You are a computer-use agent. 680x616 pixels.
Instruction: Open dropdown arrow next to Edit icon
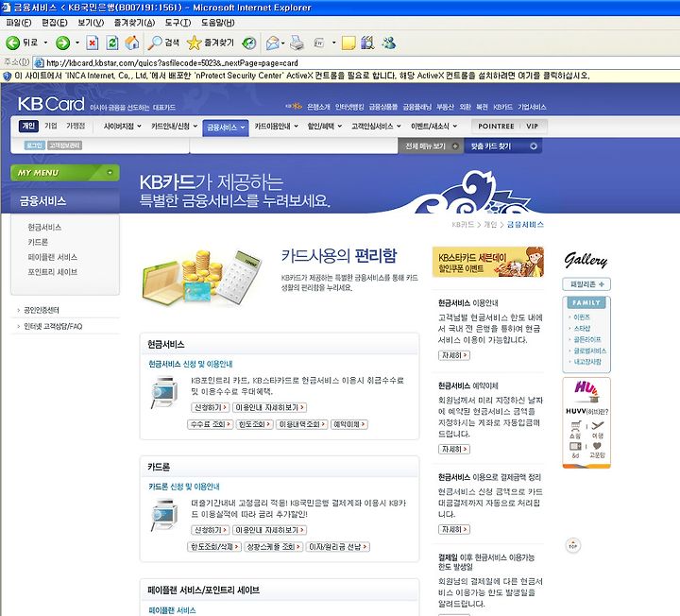(333, 43)
